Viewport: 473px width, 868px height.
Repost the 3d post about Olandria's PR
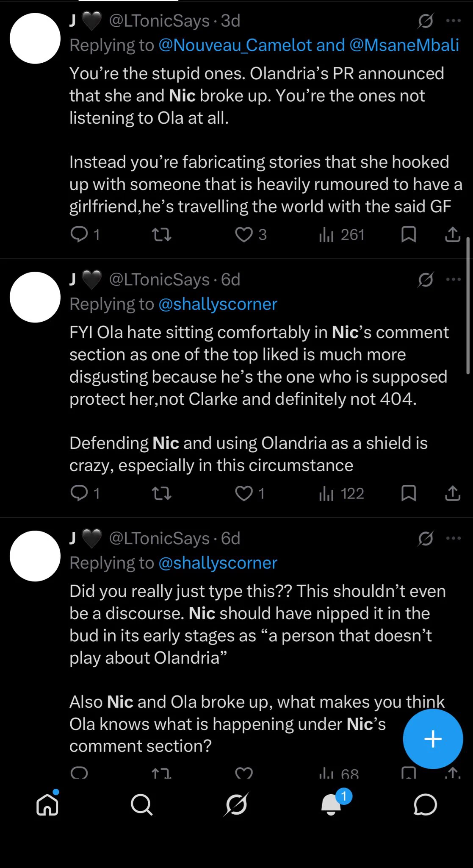pos(162,234)
